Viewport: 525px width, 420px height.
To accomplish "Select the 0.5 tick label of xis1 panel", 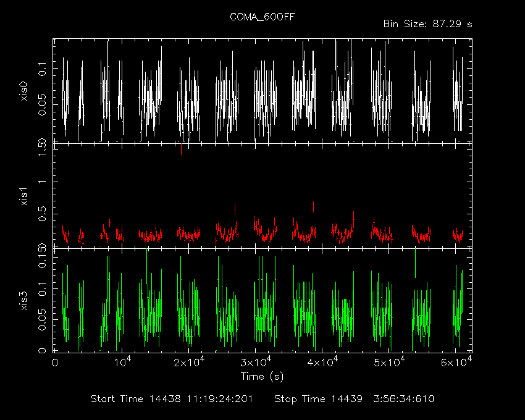I will click(43, 214).
